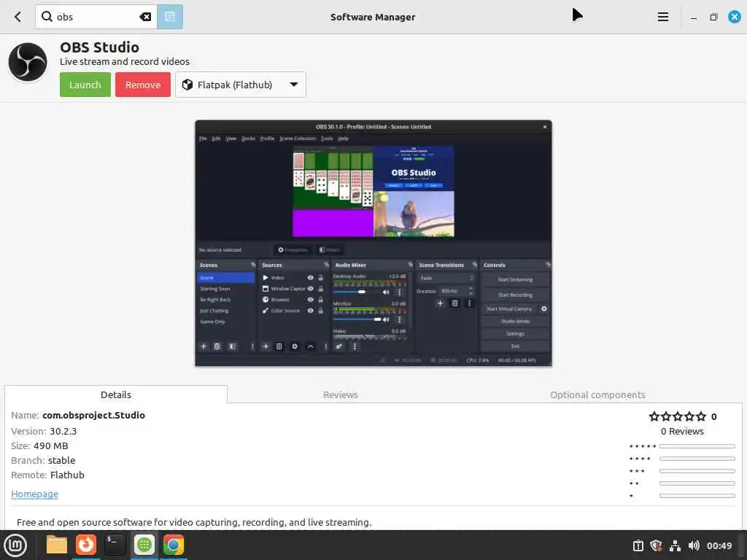
Task: Click the size value 490 MB
Action: coord(50,446)
